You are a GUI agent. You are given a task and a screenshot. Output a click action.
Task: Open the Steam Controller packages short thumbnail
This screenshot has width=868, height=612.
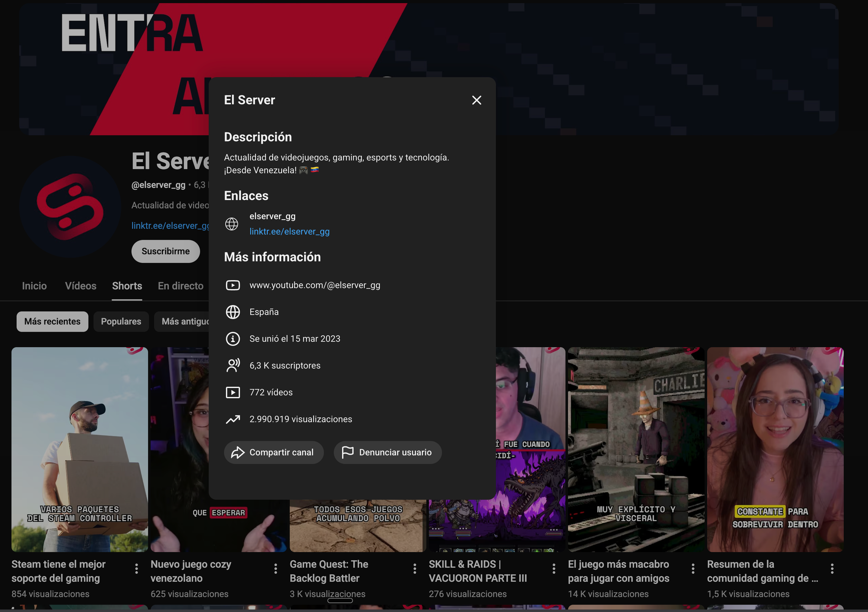[80, 449]
